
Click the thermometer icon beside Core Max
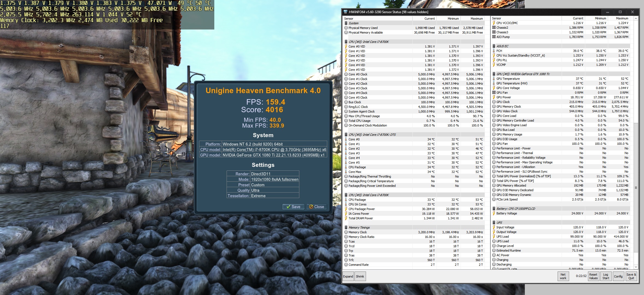[x=346, y=172]
